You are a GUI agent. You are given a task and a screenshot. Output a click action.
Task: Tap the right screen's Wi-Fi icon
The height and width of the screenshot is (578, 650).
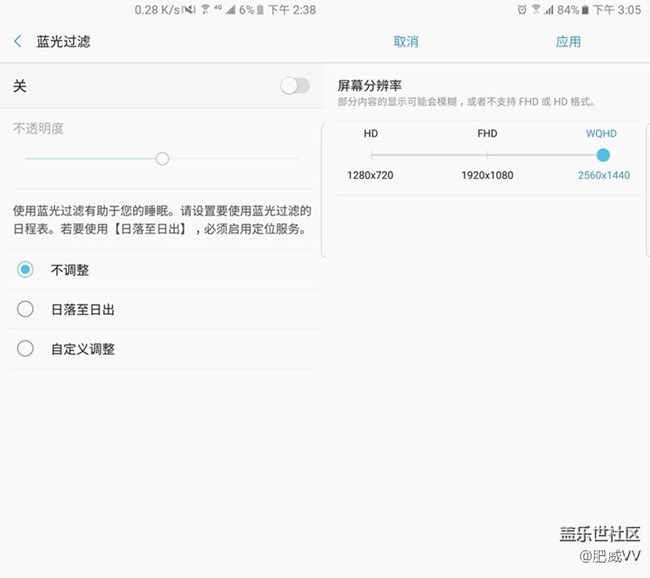coord(535,10)
